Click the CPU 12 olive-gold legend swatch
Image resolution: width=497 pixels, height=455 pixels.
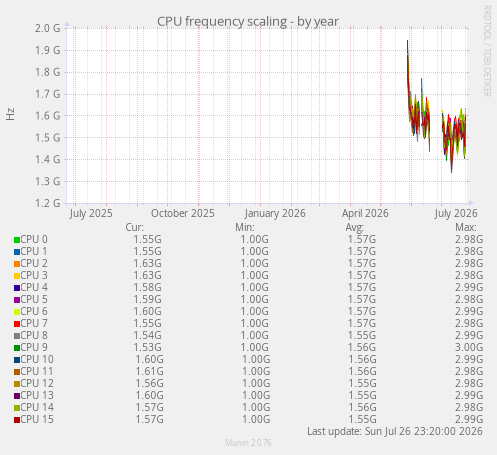coord(17,384)
